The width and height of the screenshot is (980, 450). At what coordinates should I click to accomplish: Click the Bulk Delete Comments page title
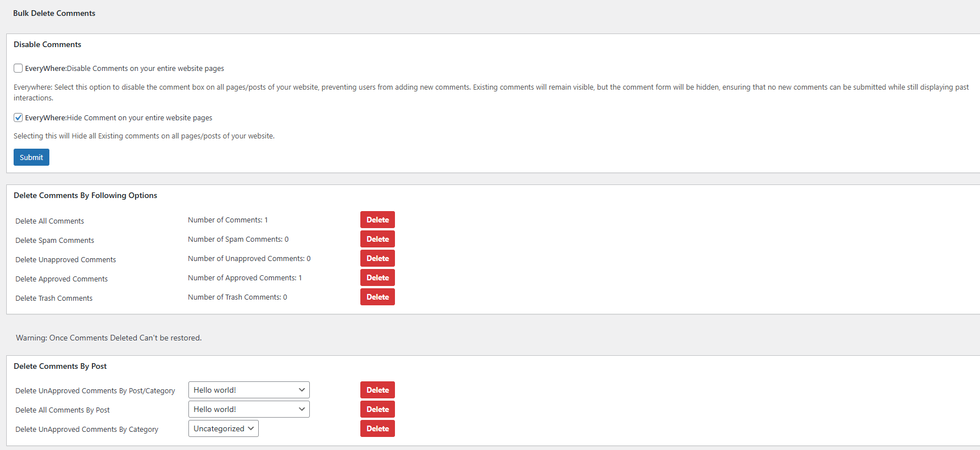pyautogui.click(x=54, y=13)
